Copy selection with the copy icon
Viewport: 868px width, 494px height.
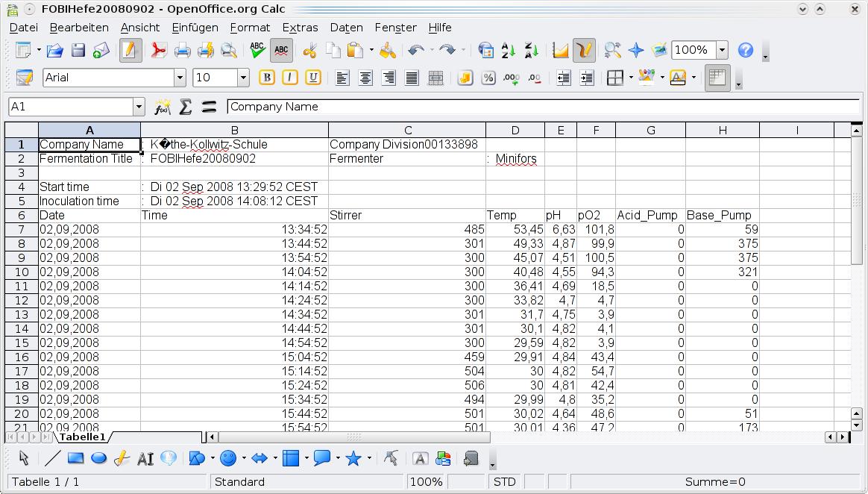(333, 51)
